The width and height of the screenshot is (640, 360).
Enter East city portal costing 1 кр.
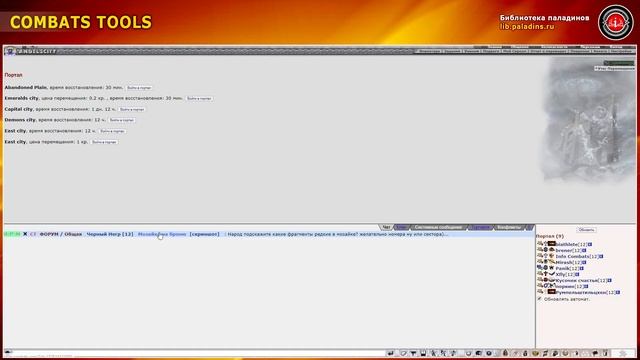click(x=104, y=142)
